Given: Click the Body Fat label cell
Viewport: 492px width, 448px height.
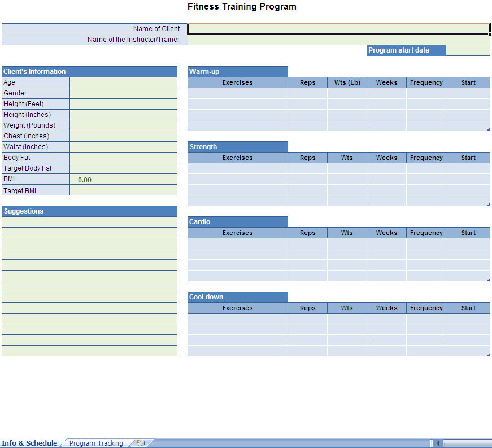Looking at the screenshot, I should pyautogui.click(x=36, y=158).
